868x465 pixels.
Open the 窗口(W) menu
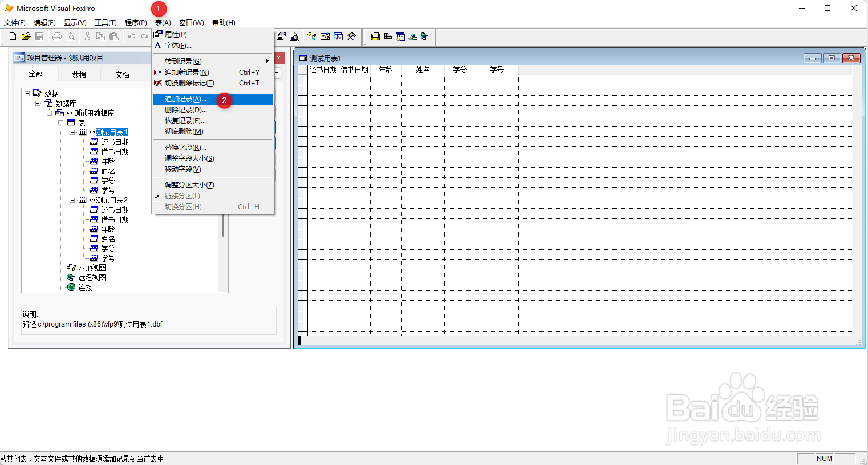click(x=192, y=23)
